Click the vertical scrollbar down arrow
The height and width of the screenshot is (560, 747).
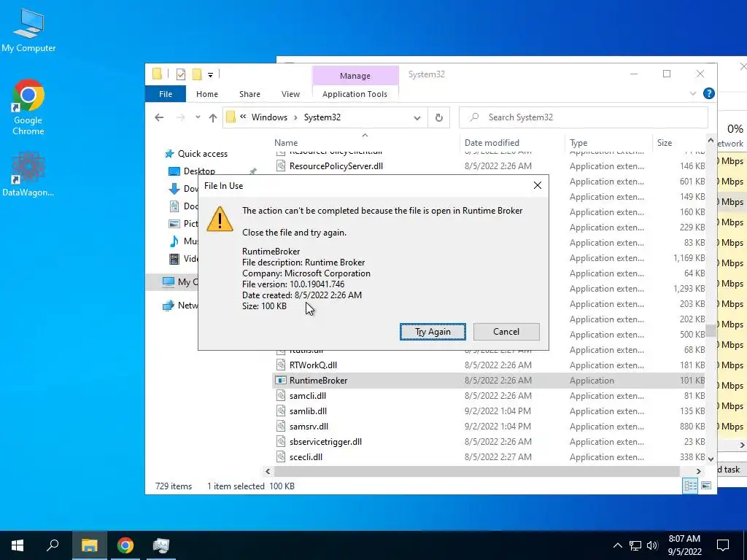click(x=711, y=459)
